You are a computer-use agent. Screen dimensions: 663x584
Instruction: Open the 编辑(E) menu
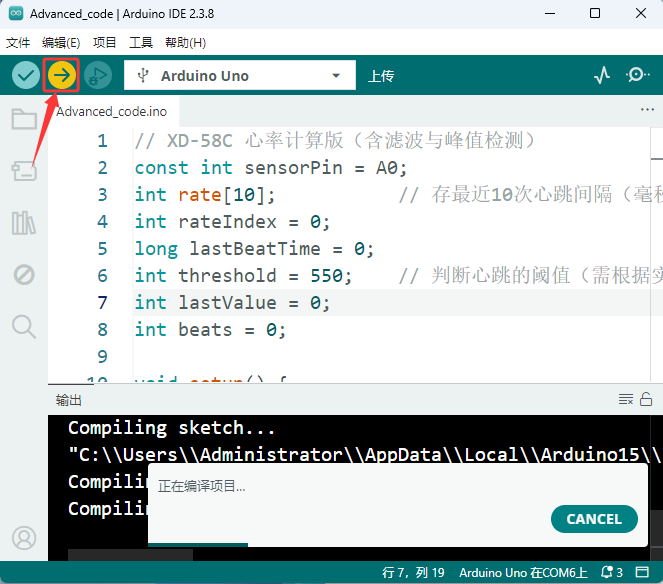point(61,43)
